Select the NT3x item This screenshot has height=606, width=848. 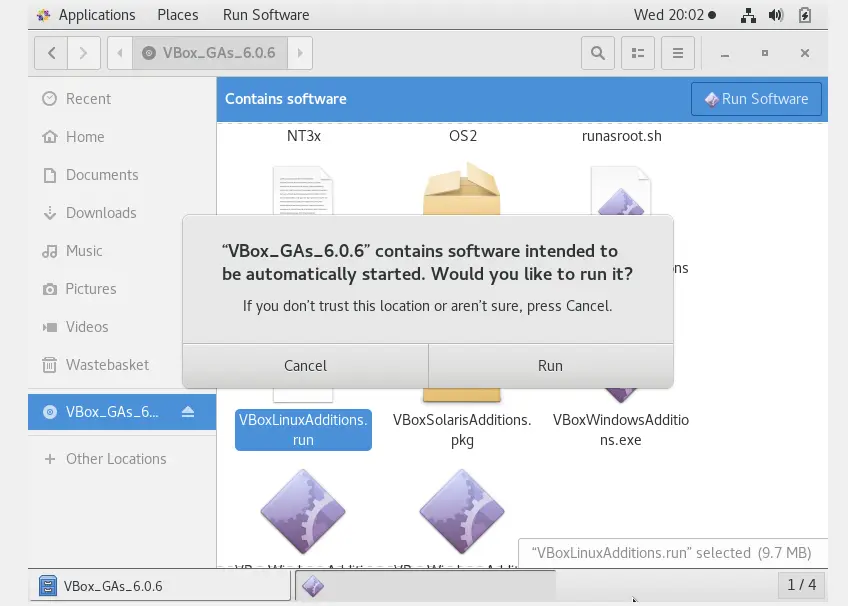[303, 136]
